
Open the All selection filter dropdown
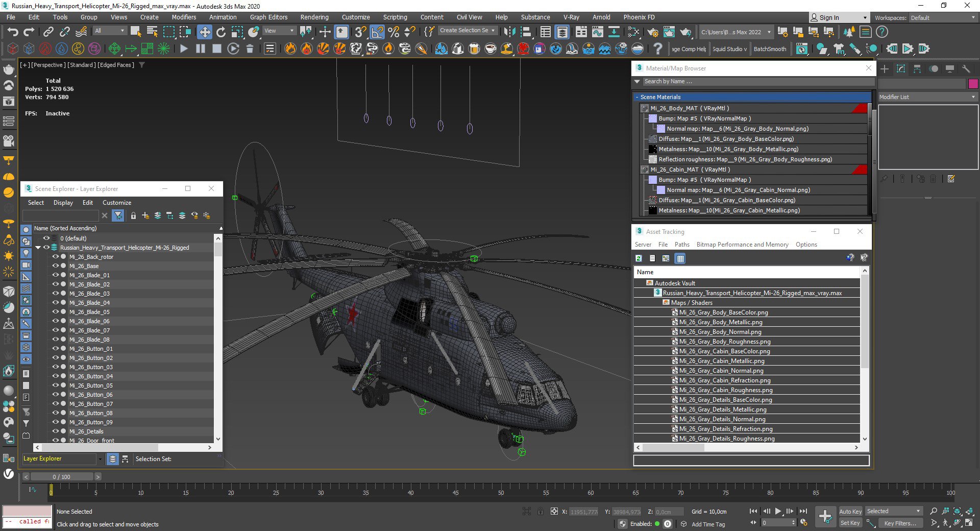109,31
